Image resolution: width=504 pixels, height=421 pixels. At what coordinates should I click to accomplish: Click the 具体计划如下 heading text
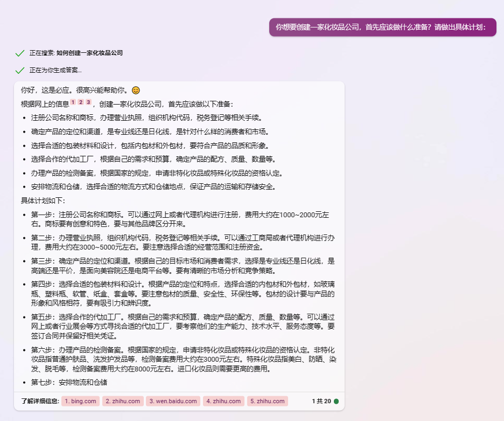pos(43,201)
